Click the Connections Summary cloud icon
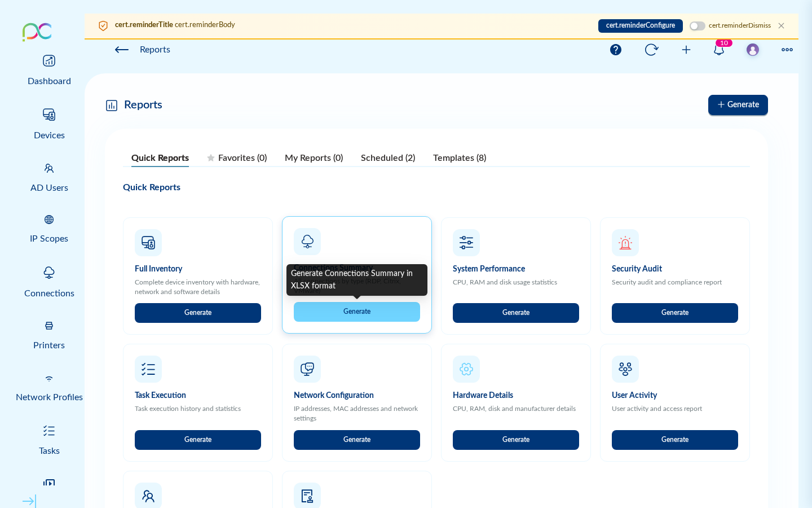The height and width of the screenshot is (508, 812). tap(307, 242)
